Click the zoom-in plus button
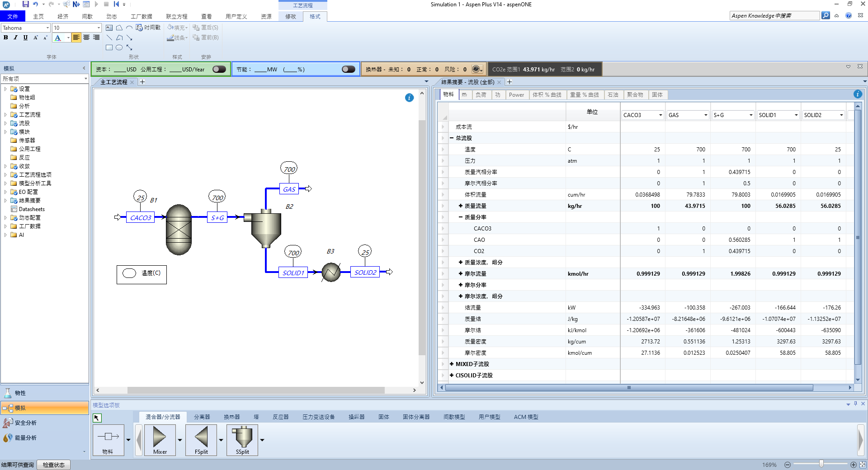The image size is (868, 470). [854, 465]
